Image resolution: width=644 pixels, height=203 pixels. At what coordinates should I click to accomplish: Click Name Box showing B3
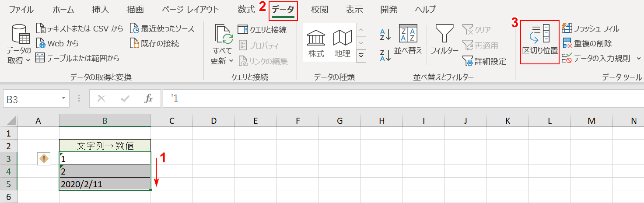click(x=31, y=99)
